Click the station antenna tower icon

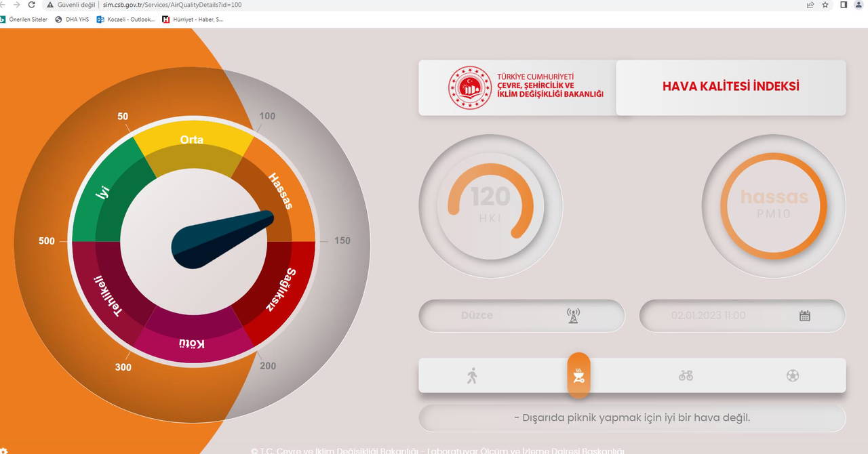(x=573, y=316)
